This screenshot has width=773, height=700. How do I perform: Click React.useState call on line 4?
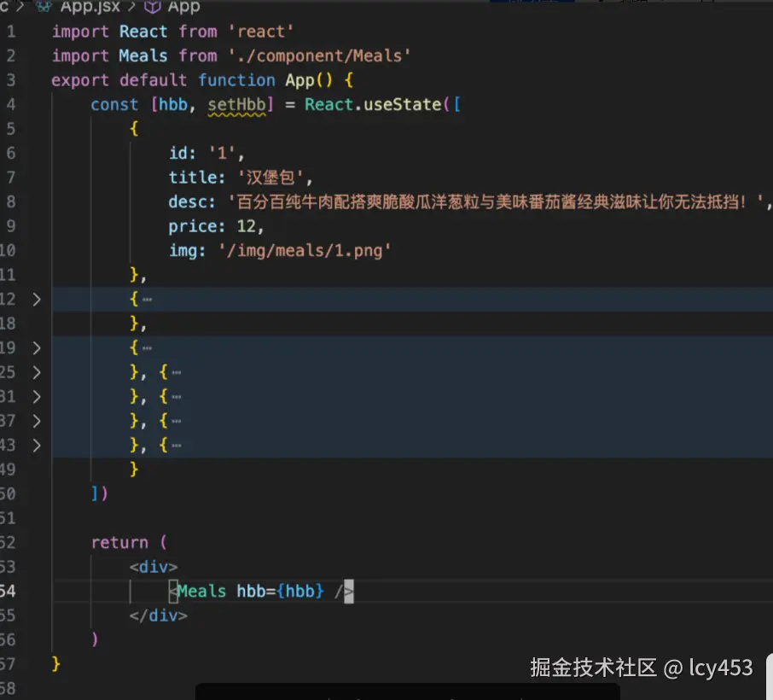coord(373,105)
